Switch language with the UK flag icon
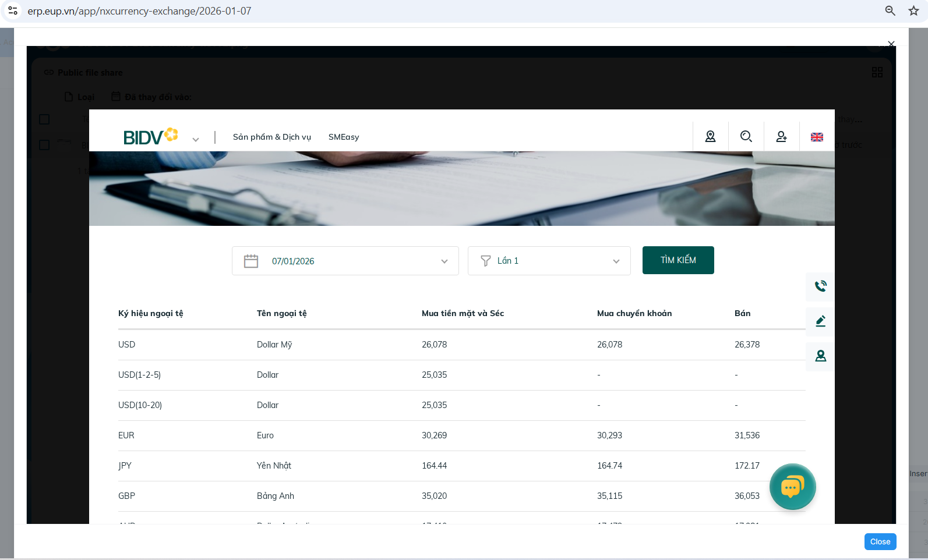The image size is (928, 560). point(817,137)
